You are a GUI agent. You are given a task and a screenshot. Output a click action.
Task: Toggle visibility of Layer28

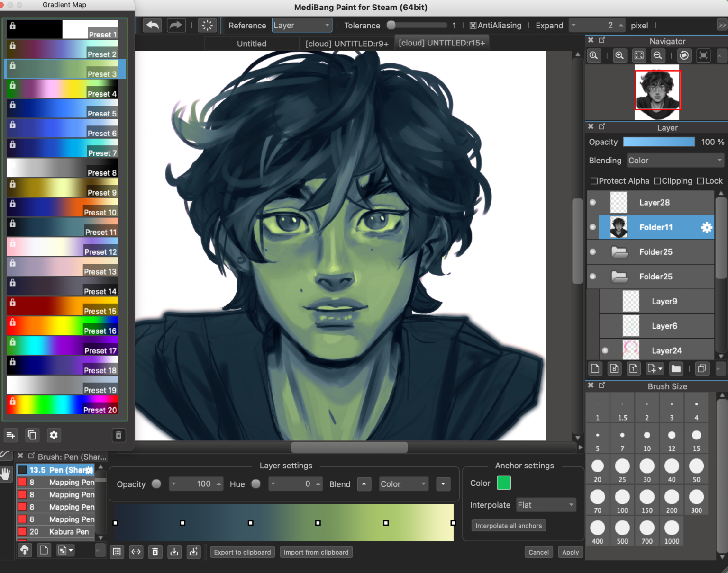[x=592, y=202]
